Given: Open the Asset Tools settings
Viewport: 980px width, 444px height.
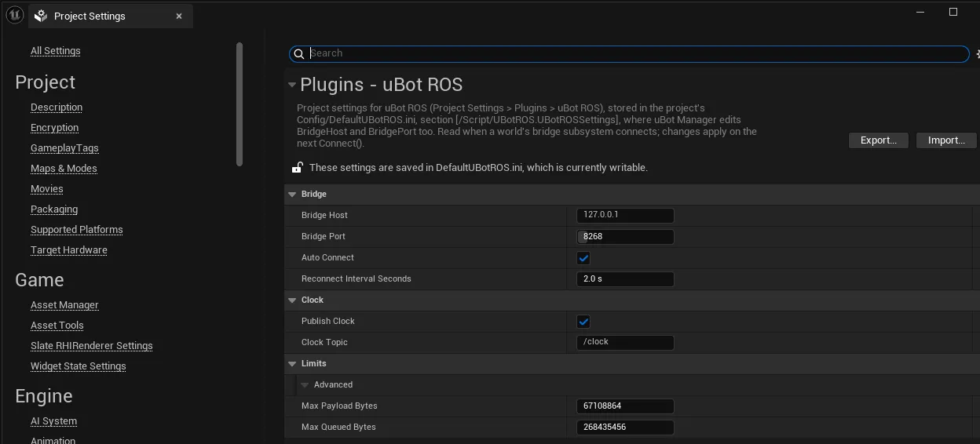Looking at the screenshot, I should click(x=57, y=326).
